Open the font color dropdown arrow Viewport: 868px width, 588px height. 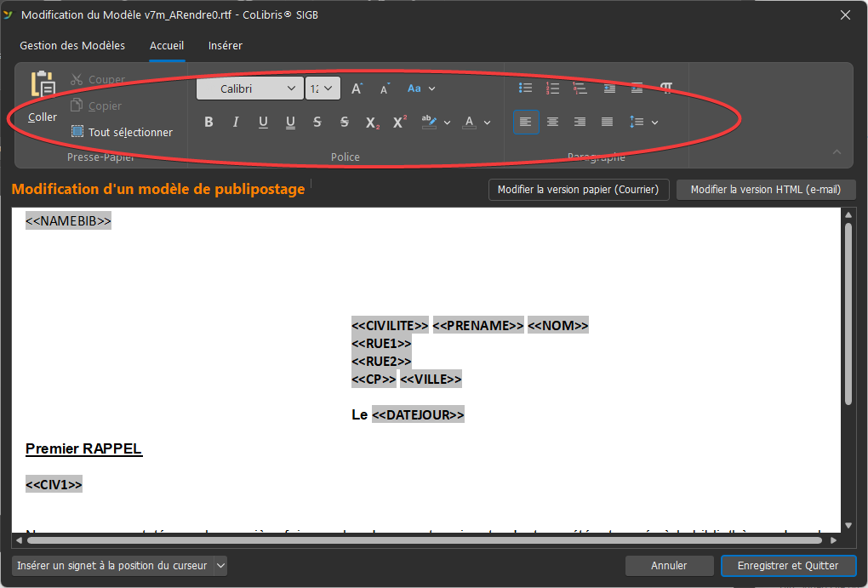[x=488, y=123]
